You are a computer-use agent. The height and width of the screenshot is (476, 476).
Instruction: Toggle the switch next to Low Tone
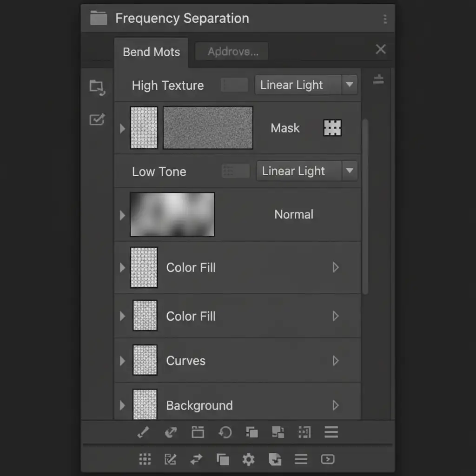coord(236,171)
